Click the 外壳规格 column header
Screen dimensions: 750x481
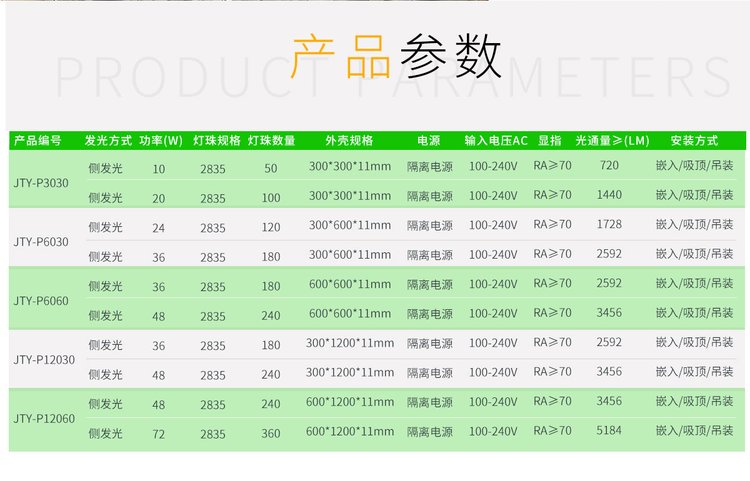pos(350,141)
